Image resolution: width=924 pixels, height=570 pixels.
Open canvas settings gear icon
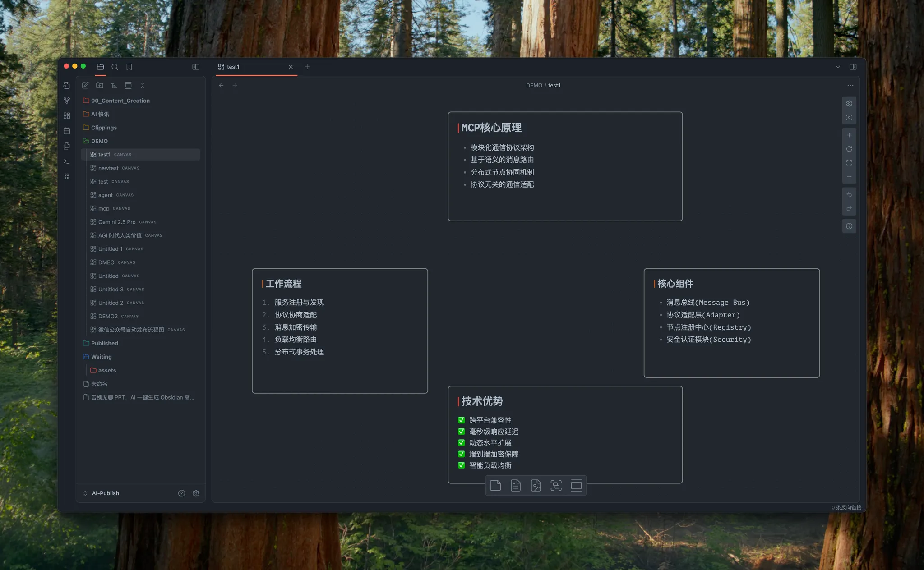click(x=849, y=103)
